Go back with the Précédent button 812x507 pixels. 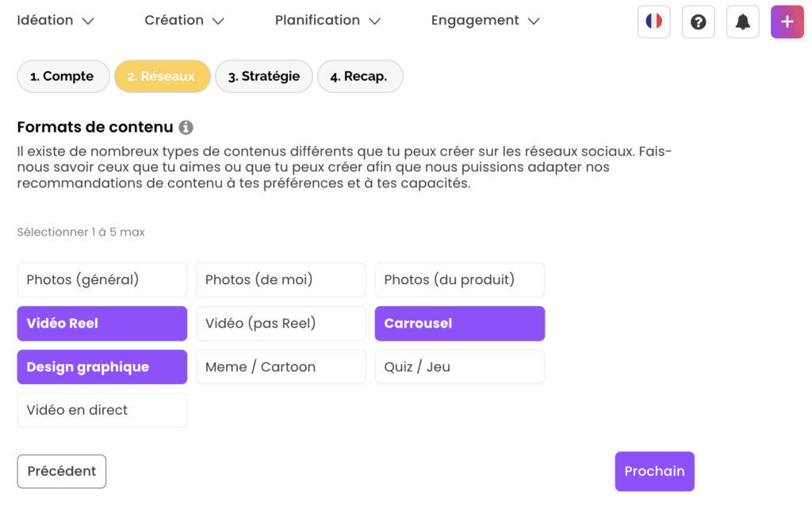pyautogui.click(x=62, y=471)
